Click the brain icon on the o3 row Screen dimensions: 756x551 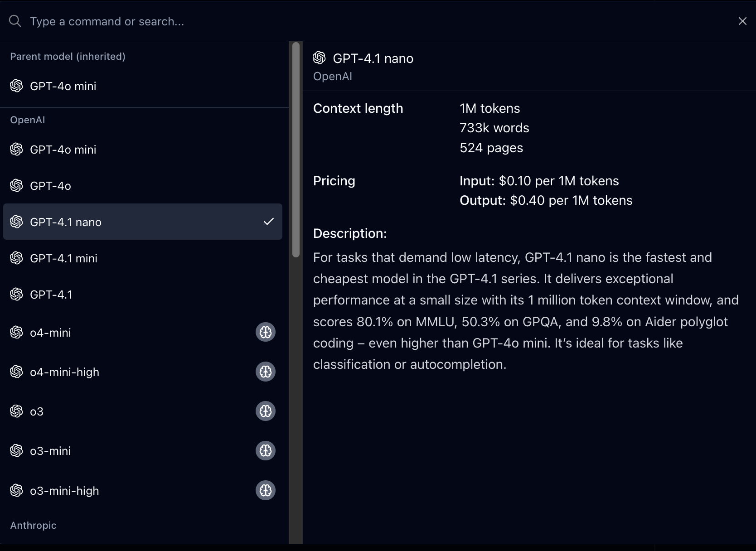[266, 411]
